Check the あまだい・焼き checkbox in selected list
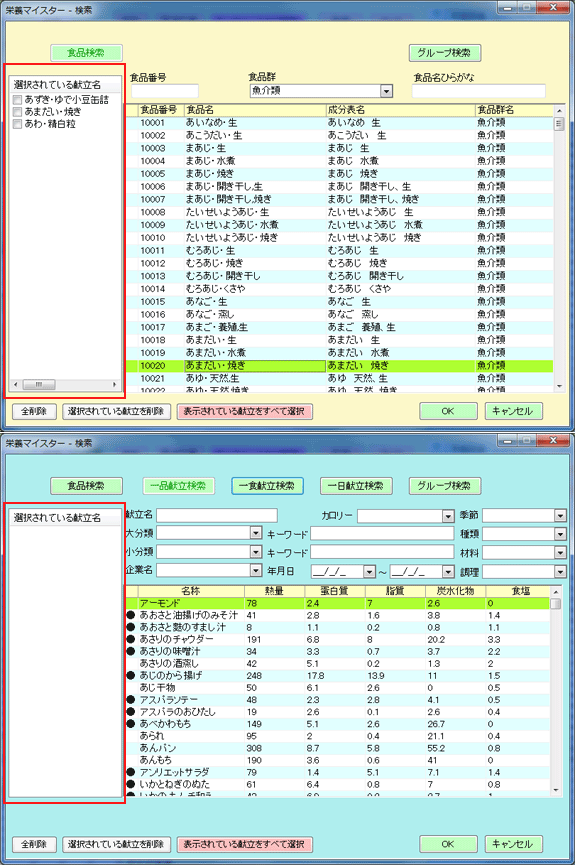Screen dimensions: 575x865 (x=18, y=112)
